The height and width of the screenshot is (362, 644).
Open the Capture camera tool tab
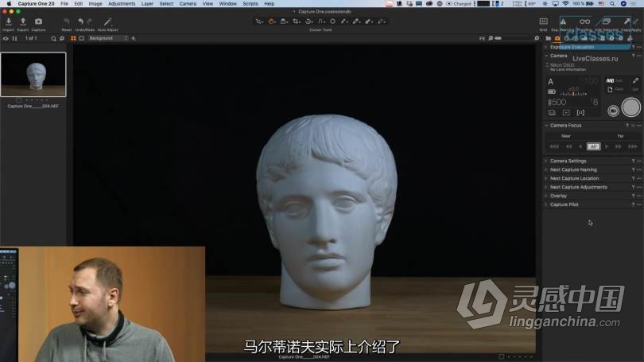(557, 38)
